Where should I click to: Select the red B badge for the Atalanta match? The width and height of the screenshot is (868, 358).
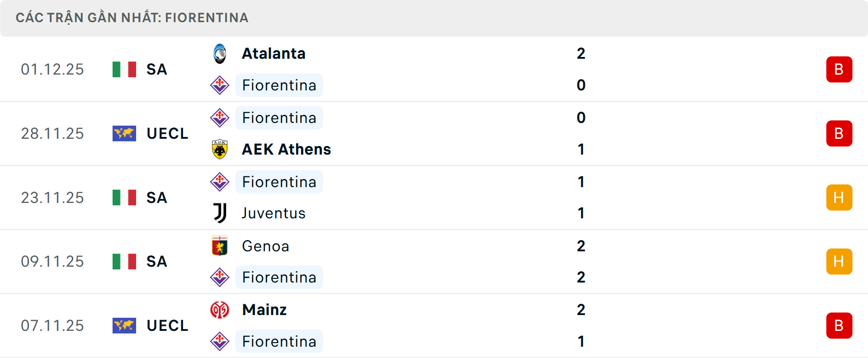click(840, 69)
